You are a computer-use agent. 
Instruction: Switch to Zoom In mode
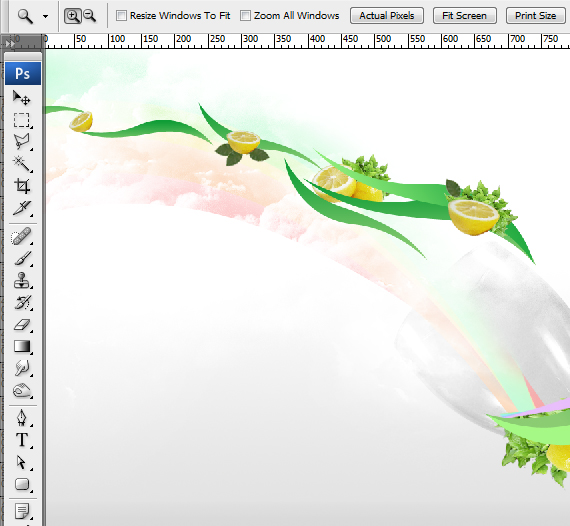73,16
